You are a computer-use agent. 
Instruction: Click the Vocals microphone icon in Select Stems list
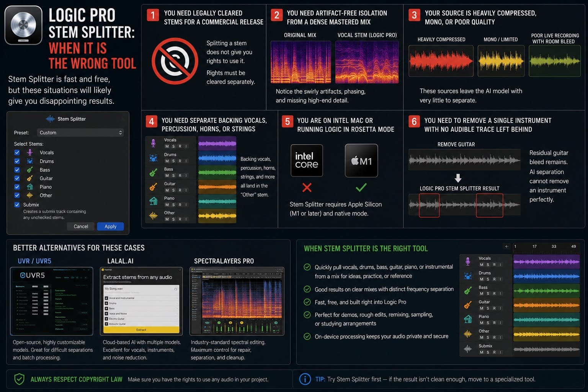coord(30,152)
